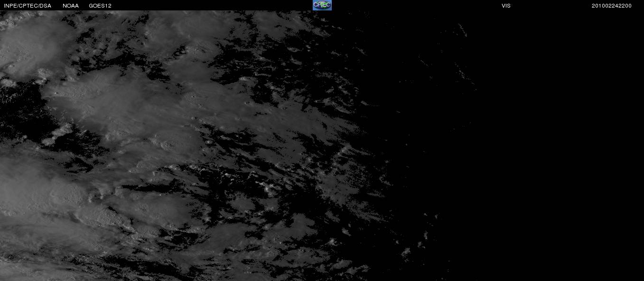This screenshot has height=281, width=644.
Task: Click the GOES12 satellite label
Action: pos(100,6)
